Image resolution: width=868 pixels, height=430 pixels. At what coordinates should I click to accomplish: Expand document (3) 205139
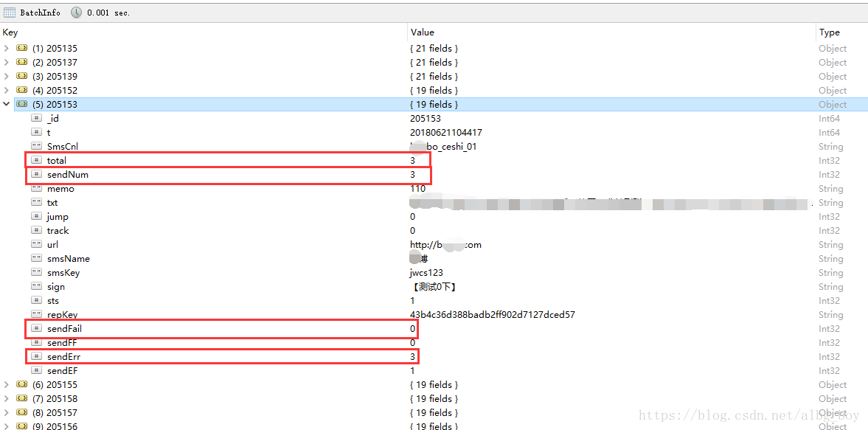pos(7,77)
